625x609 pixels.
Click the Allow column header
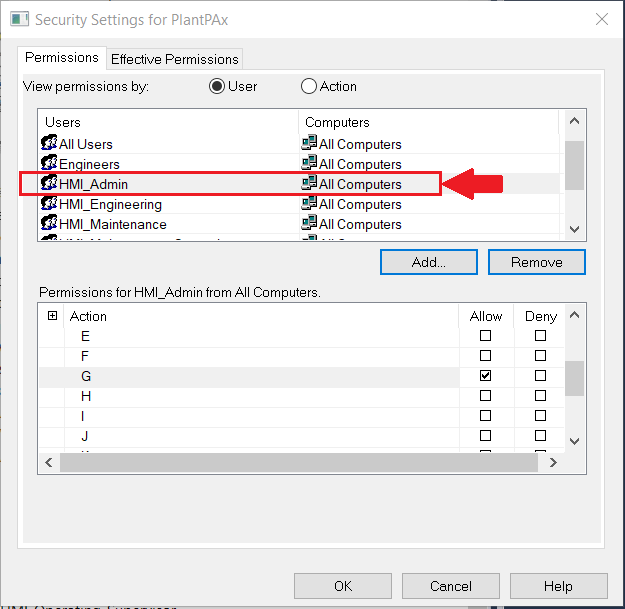[x=486, y=316]
